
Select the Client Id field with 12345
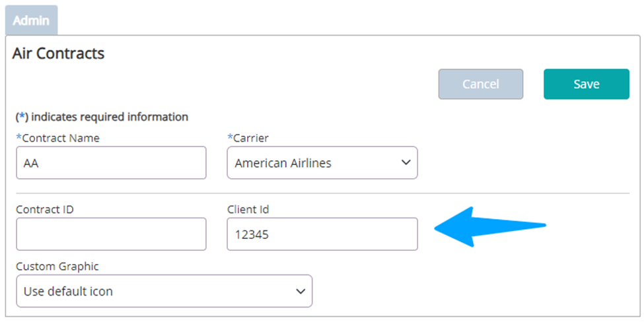tap(322, 234)
